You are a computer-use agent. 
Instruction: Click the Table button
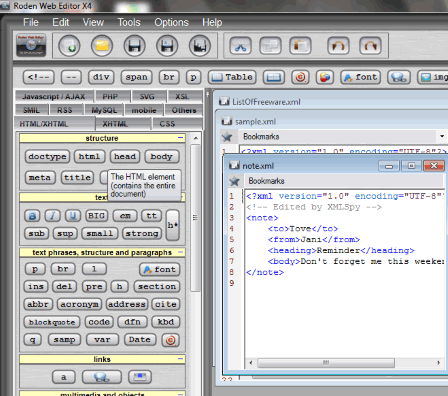click(232, 77)
